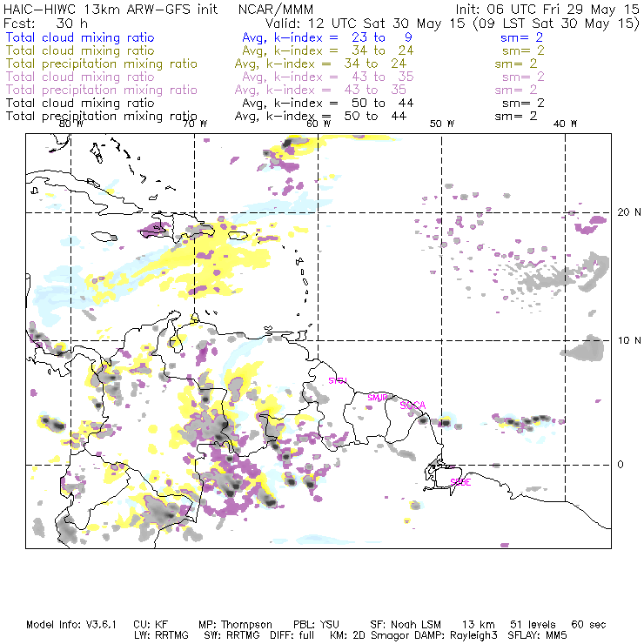The width and height of the screenshot is (644, 644).
Task: Click the "HAIC-HIWC 13km ARW-GFS init" title
Action: click(x=111, y=9)
